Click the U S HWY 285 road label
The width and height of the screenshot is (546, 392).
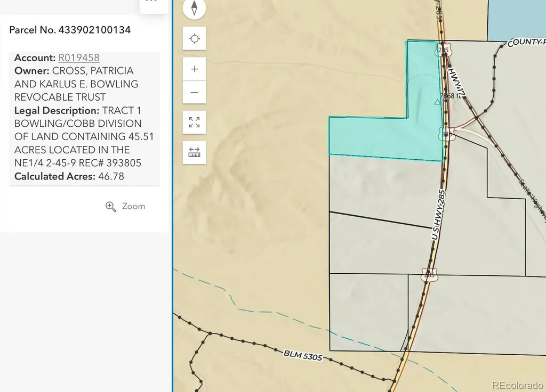(x=439, y=215)
